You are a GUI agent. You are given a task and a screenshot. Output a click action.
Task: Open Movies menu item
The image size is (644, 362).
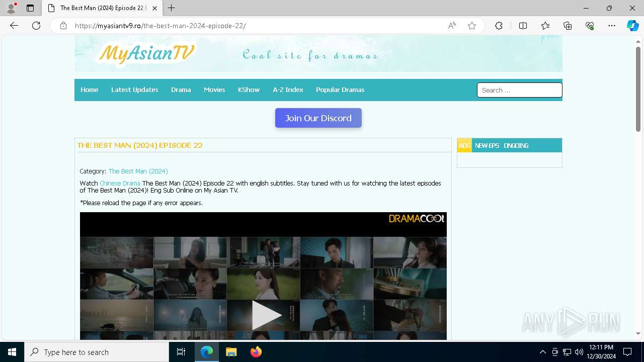tap(214, 89)
